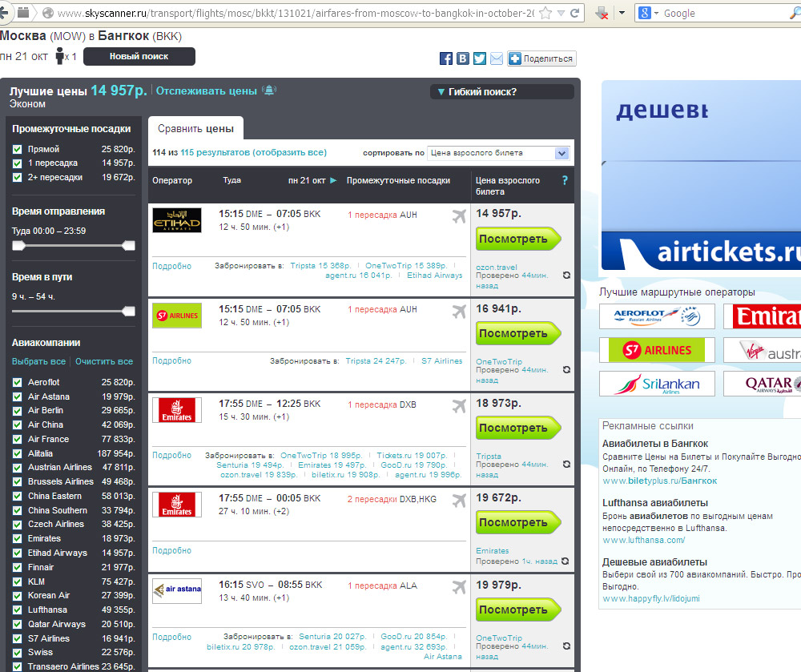Click the airplane icon in the Emirates 18 973р. row
Screen dimensions: 801x672
(x=459, y=406)
